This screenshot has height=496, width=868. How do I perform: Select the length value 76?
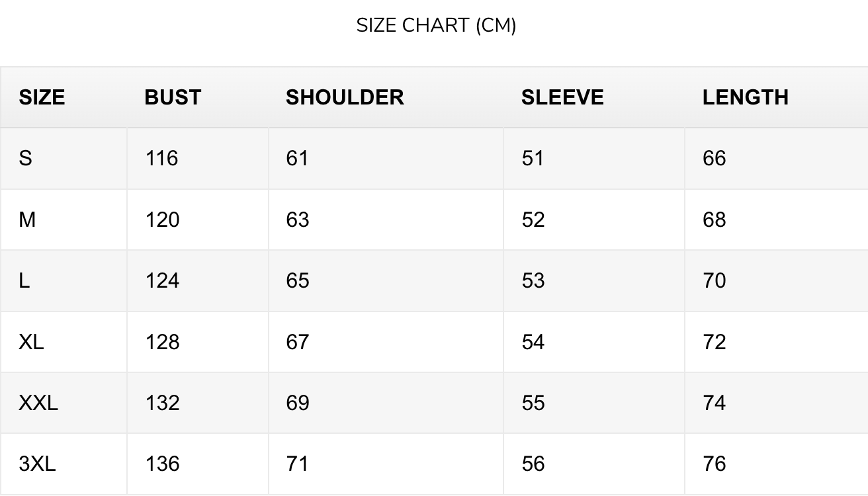pyautogui.click(x=715, y=464)
